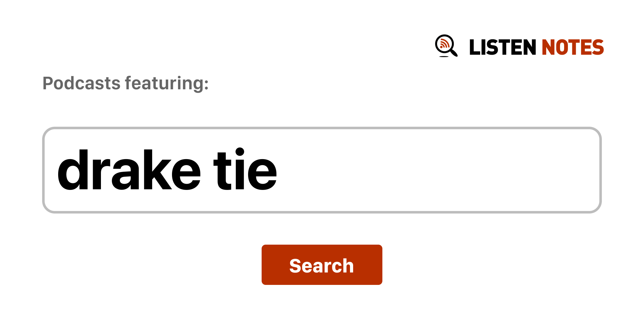The height and width of the screenshot is (322, 644).
Task: Click the white "Search" text on the button
Action: (x=322, y=266)
